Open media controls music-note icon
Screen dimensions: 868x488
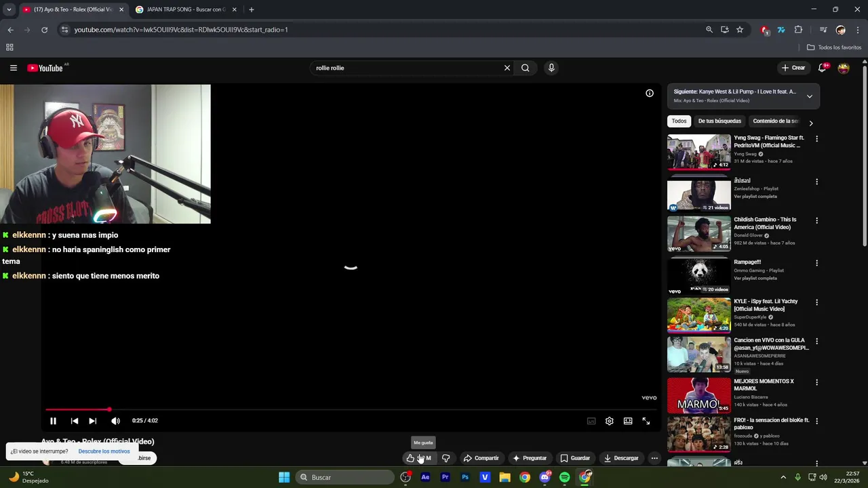tap(823, 30)
